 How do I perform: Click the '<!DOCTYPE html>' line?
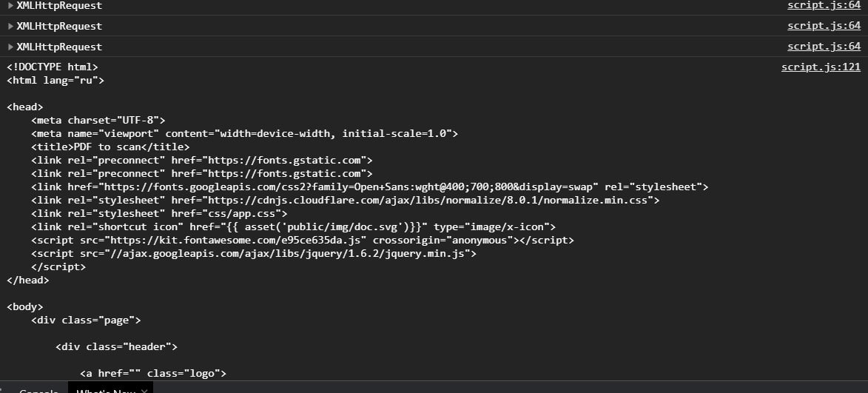(x=53, y=67)
